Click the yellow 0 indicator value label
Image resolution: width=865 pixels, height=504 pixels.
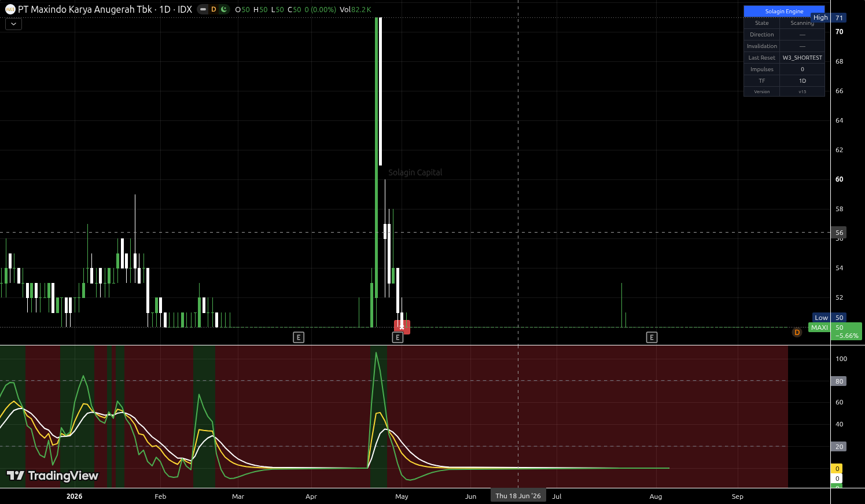click(x=837, y=469)
